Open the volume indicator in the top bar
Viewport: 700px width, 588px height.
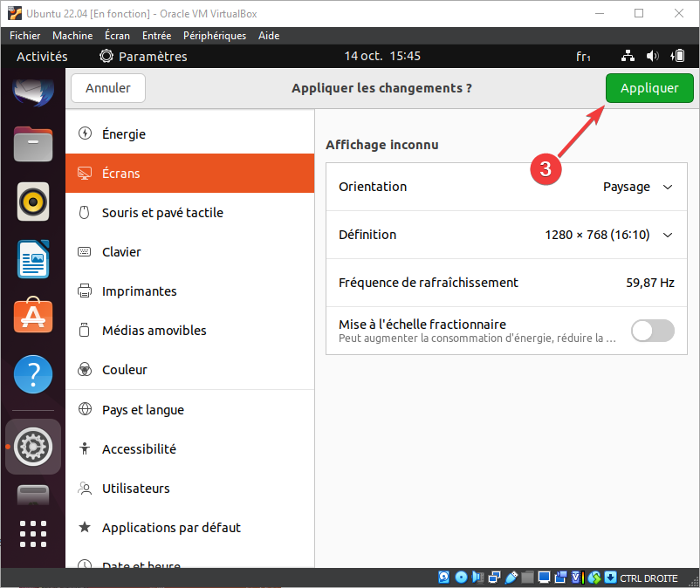(x=652, y=56)
